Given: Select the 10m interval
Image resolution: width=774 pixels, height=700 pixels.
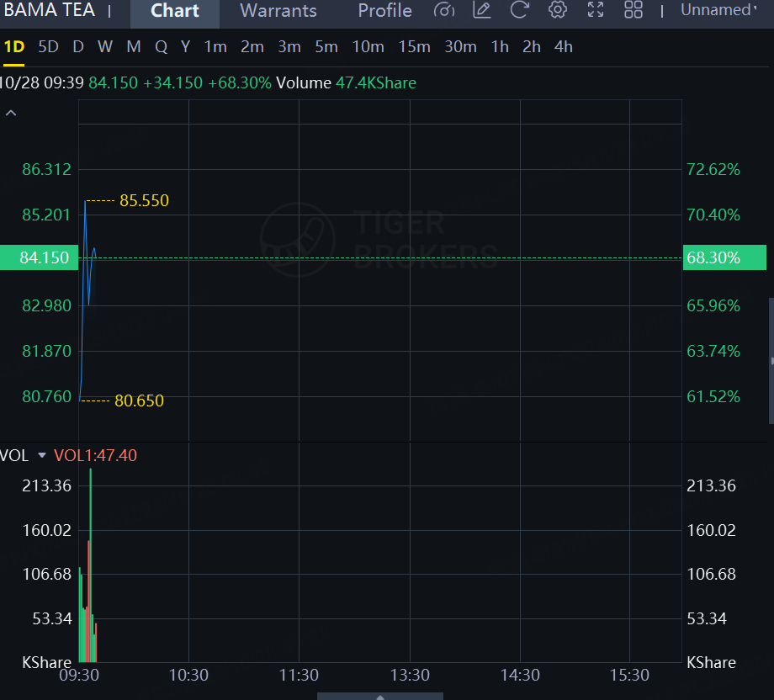Looking at the screenshot, I should click(368, 47).
